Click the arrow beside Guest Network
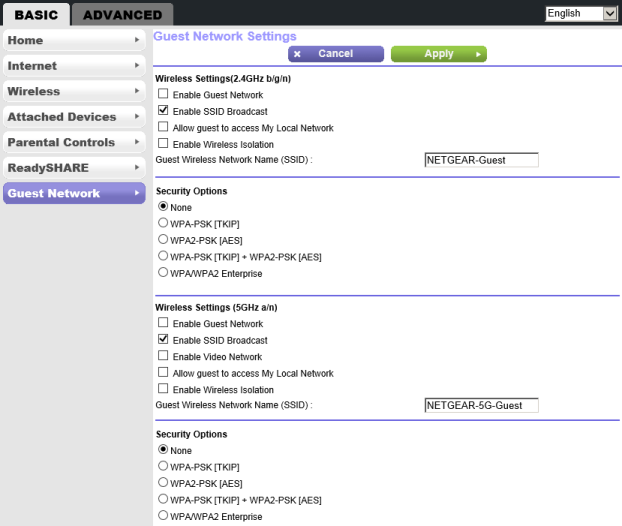Image resolution: width=622 pixels, height=526 pixels. tap(137, 193)
